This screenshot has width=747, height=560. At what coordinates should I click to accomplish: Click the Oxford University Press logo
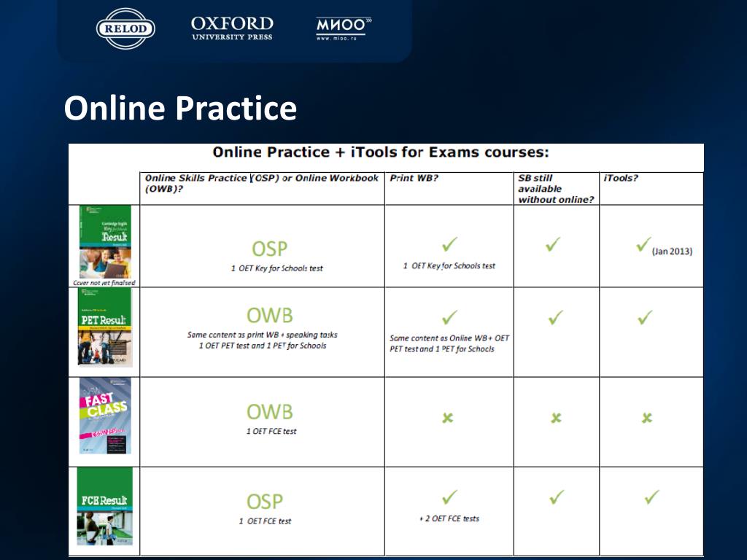[x=232, y=28]
